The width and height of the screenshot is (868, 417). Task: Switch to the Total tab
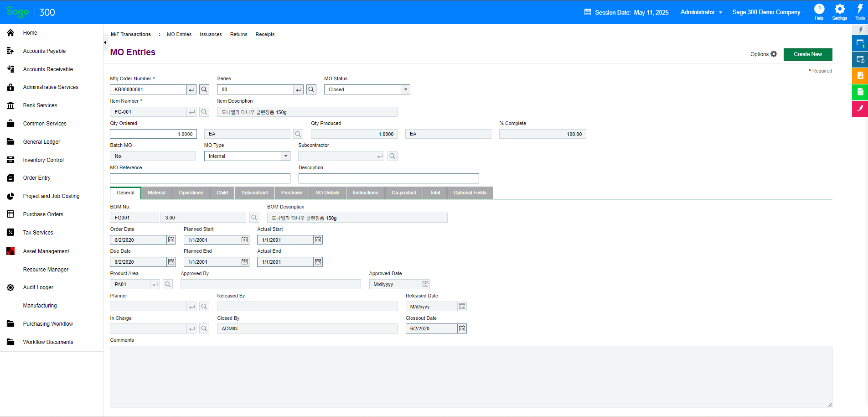pos(435,193)
